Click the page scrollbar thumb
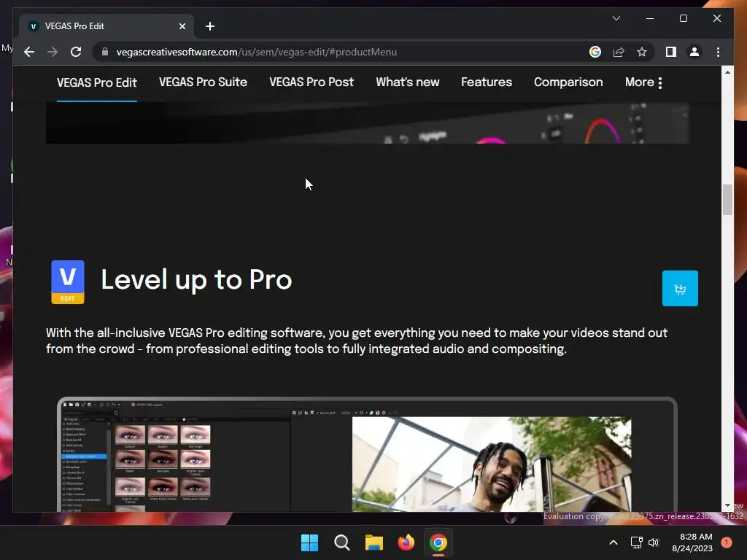The height and width of the screenshot is (560, 747). [x=727, y=200]
